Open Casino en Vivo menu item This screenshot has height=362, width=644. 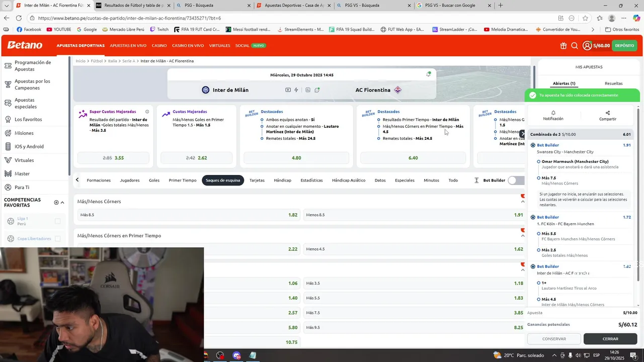pos(188,46)
